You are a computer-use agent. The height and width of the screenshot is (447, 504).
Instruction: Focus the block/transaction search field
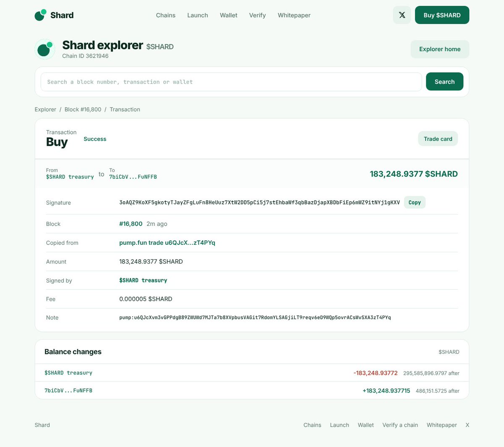pyautogui.click(x=231, y=82)
